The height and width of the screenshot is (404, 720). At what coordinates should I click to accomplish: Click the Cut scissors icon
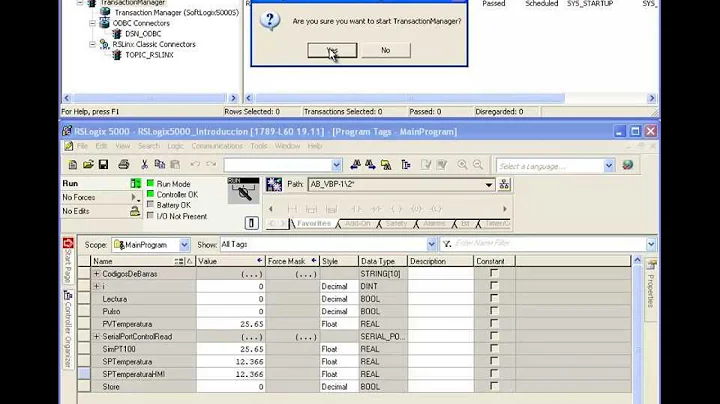144,164
